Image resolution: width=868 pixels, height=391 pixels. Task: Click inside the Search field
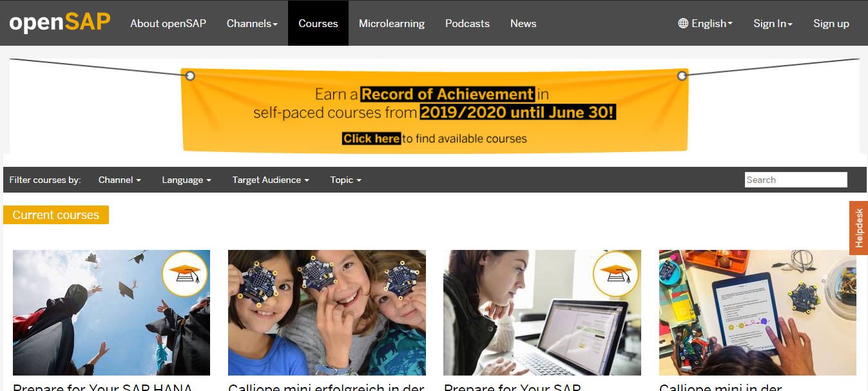796,179
